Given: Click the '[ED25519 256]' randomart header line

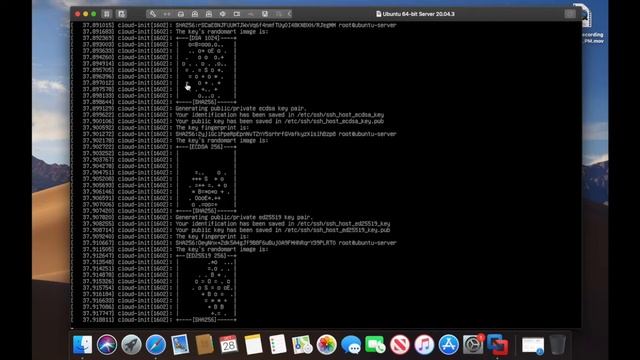Looking at the screenshot, I should tap(206, 256).
